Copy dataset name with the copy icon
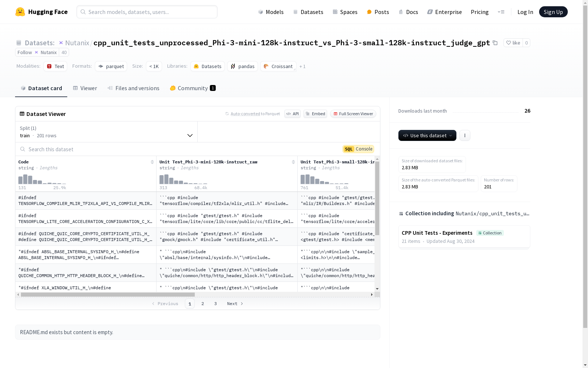This screenshot has height=368, width=588. pos(495,43)
